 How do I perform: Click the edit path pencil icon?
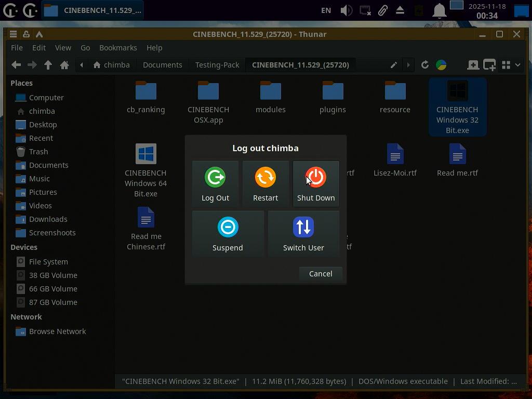[394, 65]
